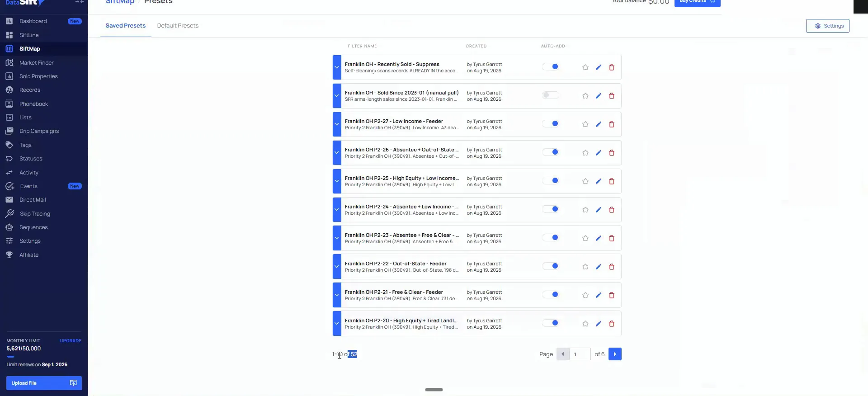Switch to the Default Presets tab
Image resolution: width=868 pixels, height=396 pixels.
click(178, 26)
